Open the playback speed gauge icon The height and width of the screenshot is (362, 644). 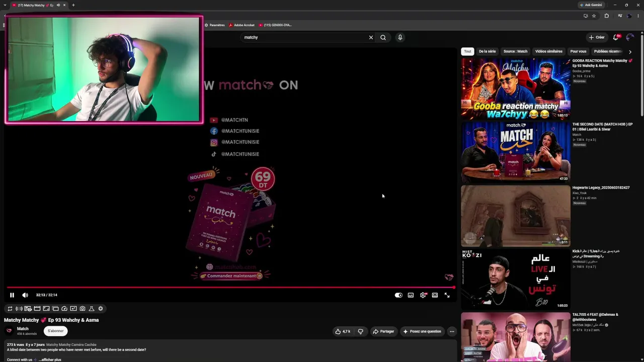64,309
